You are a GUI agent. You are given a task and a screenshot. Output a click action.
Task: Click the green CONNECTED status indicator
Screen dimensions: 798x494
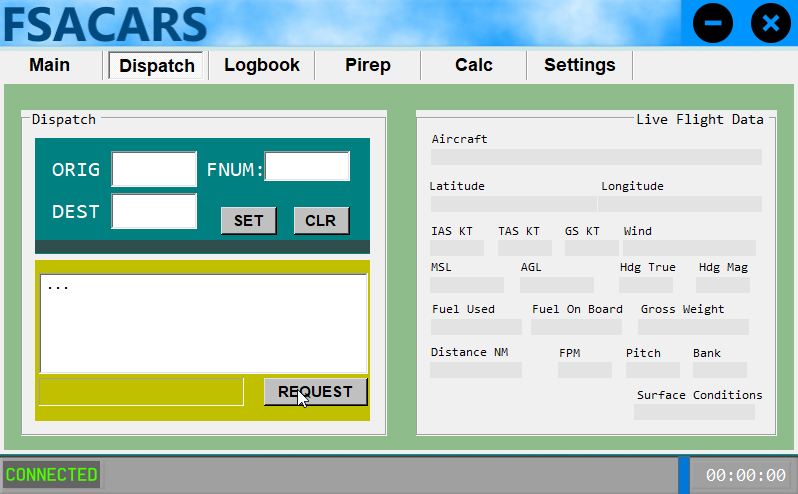pyautogui.click(x=52, y=474)
